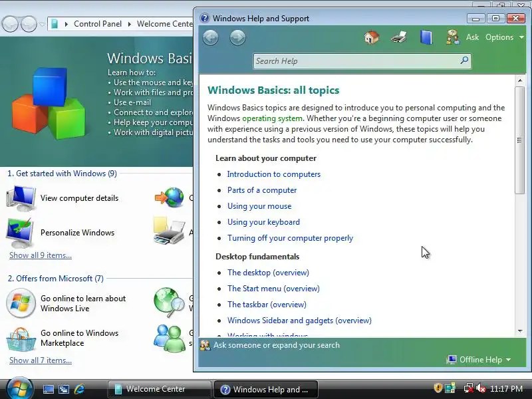Image resolution: width=532 pixels, height=399 pixels.
Task: Open Help and Support home page icon
Action: tap(372, 37)
